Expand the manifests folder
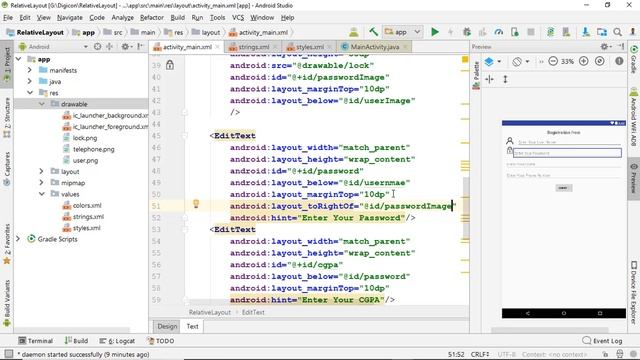Image resolution: width=640 pixels, height=360 pixels. [30, 70]
